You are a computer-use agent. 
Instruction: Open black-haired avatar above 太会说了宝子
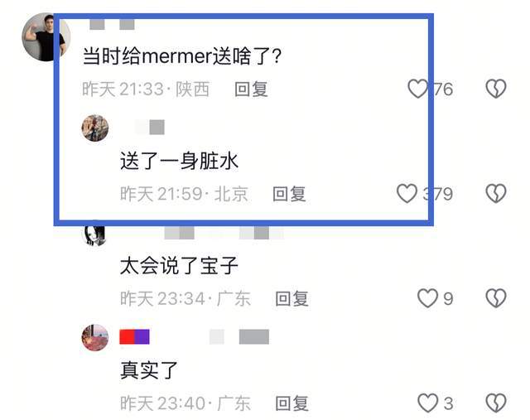(94, 234)
